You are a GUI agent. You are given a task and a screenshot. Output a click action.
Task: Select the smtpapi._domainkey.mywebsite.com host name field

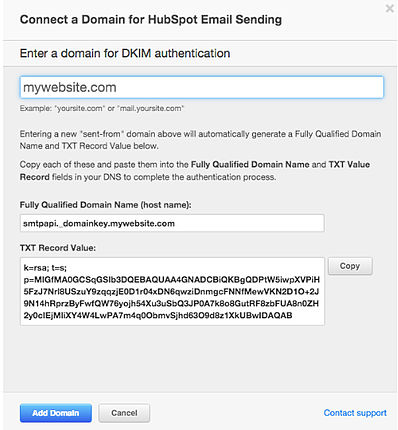(172, 223)
